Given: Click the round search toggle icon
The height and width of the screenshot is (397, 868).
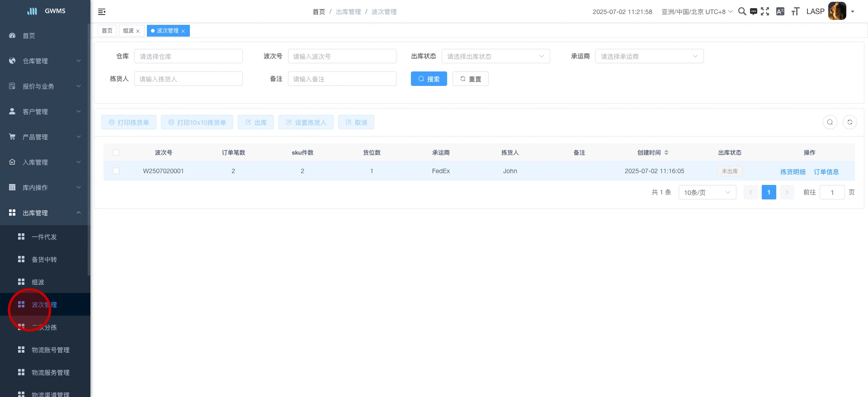Looking at the screenshot, I should [830, 122].
